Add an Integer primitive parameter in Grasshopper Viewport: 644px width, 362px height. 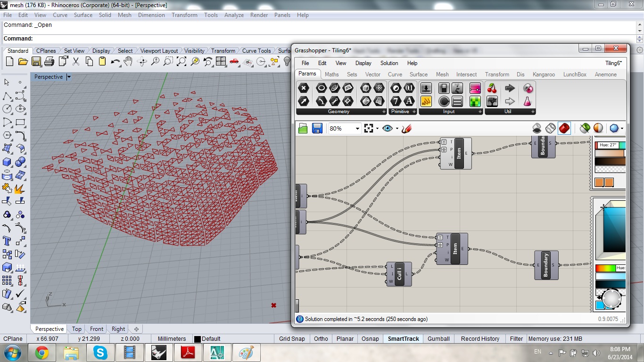pos(396,101)
